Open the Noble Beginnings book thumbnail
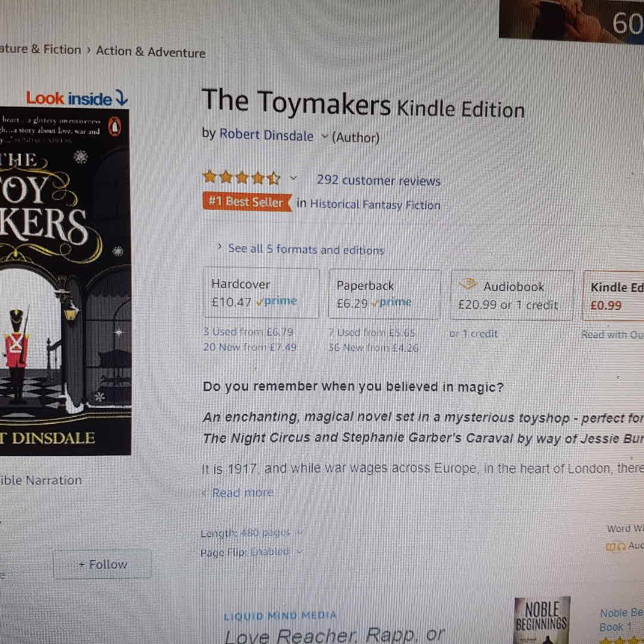This screenshot has height=644, width=644. click(542, 620)
